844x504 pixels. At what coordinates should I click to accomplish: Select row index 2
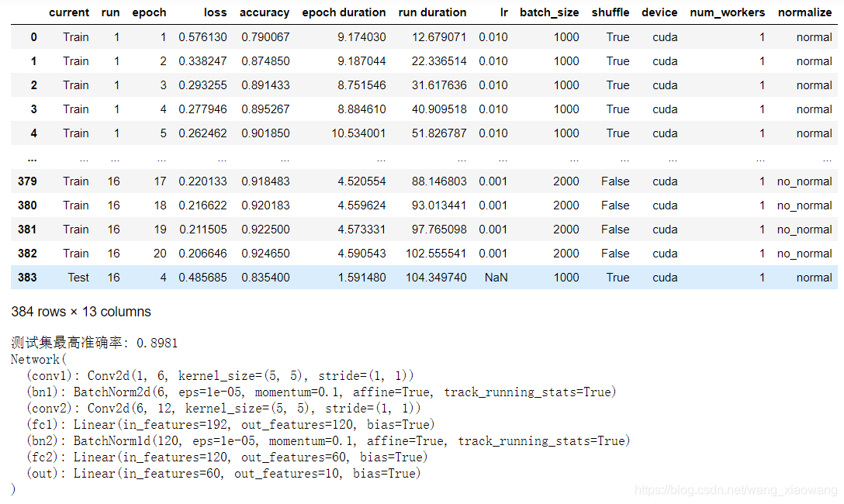tap(33, 85)
